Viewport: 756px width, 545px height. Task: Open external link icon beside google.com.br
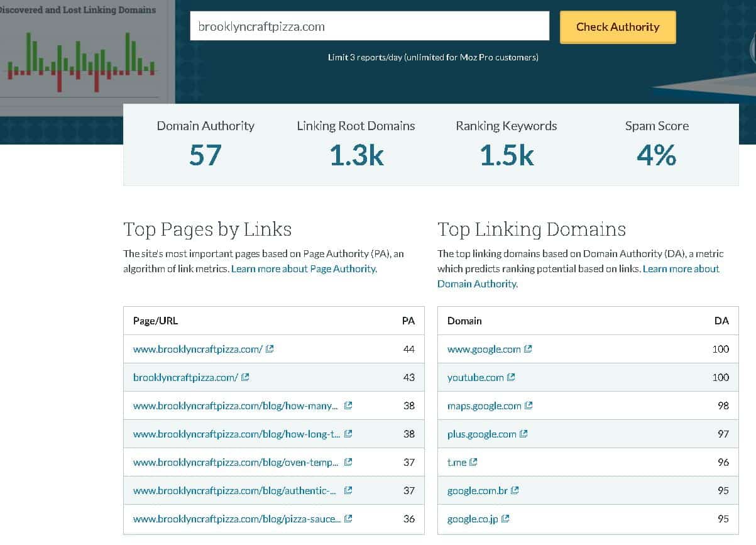coord(515,490)
